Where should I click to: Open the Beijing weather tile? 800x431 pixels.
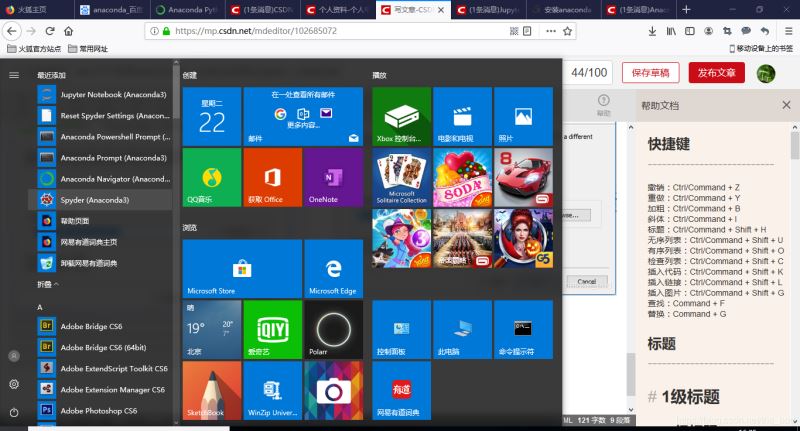pos(212,329)
